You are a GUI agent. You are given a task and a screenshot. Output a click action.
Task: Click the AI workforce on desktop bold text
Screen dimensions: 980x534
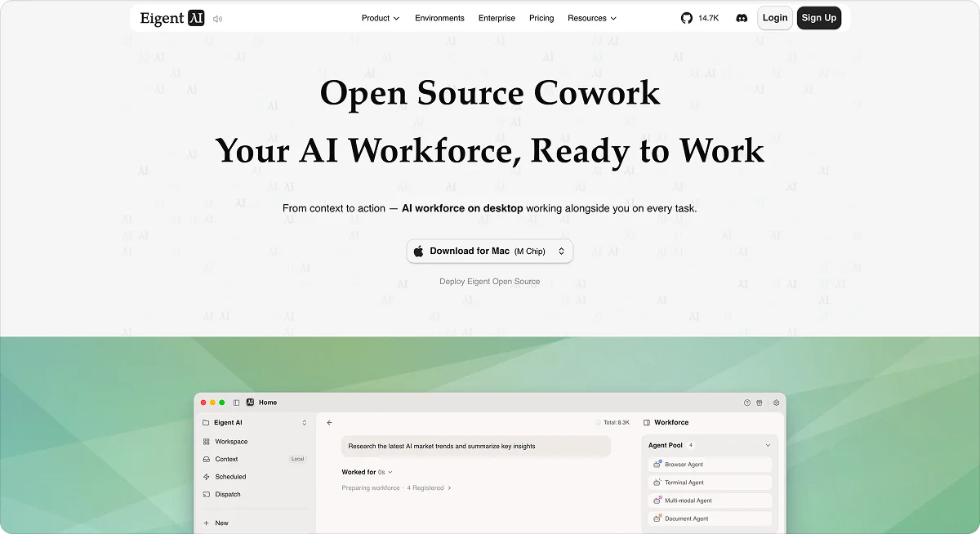[x=462, y=208]
